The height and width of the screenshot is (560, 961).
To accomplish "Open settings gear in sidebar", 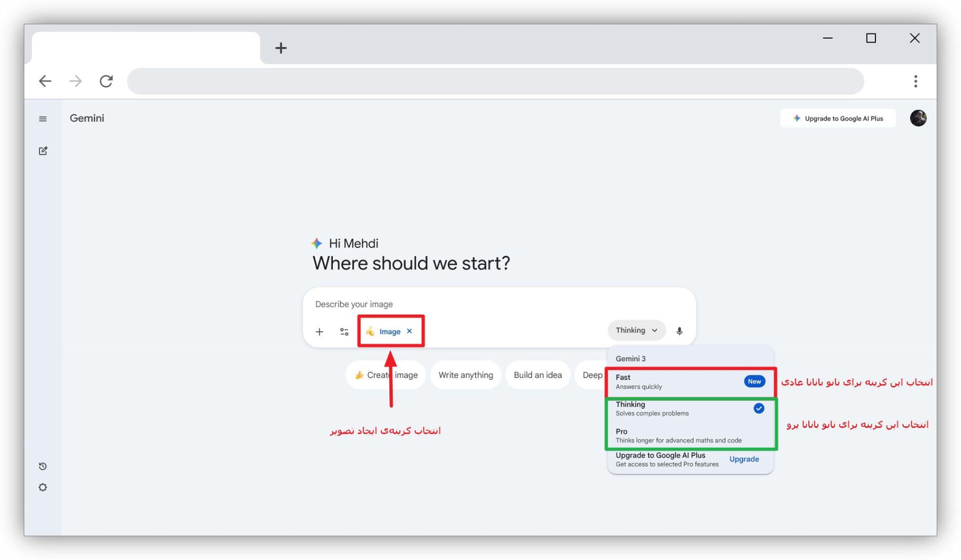I will [43, 487].
